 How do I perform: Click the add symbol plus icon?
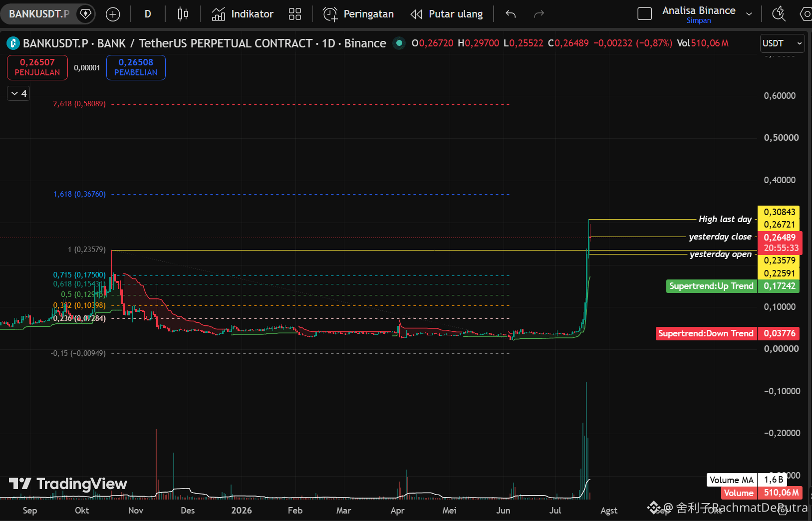[x=113, y=14]
